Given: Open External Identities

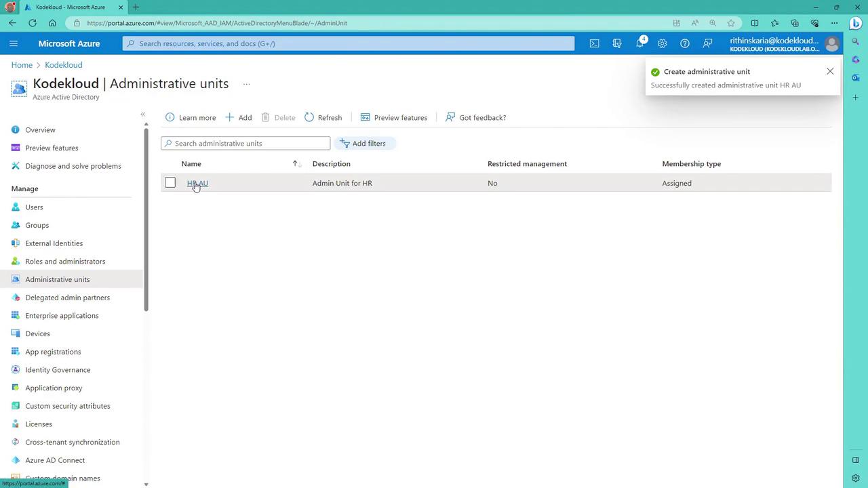Looking at the screenshot, I should (x=54, y=243).
